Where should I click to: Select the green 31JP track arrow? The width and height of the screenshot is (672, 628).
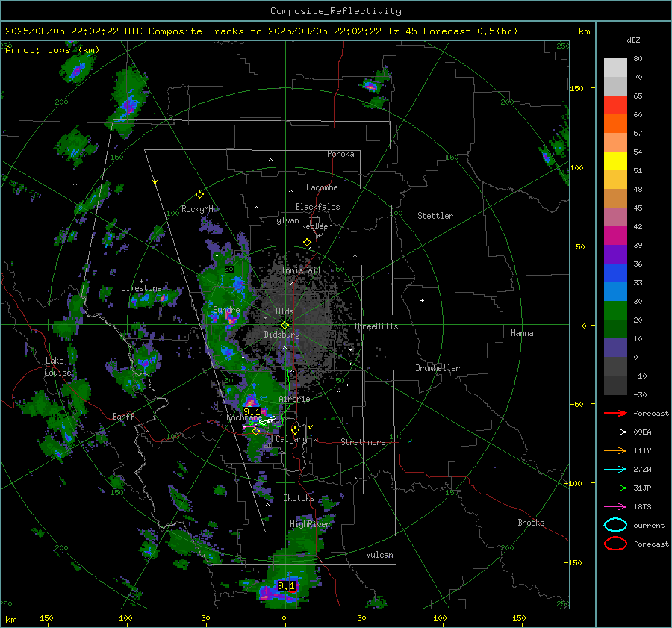pos(615,488)
